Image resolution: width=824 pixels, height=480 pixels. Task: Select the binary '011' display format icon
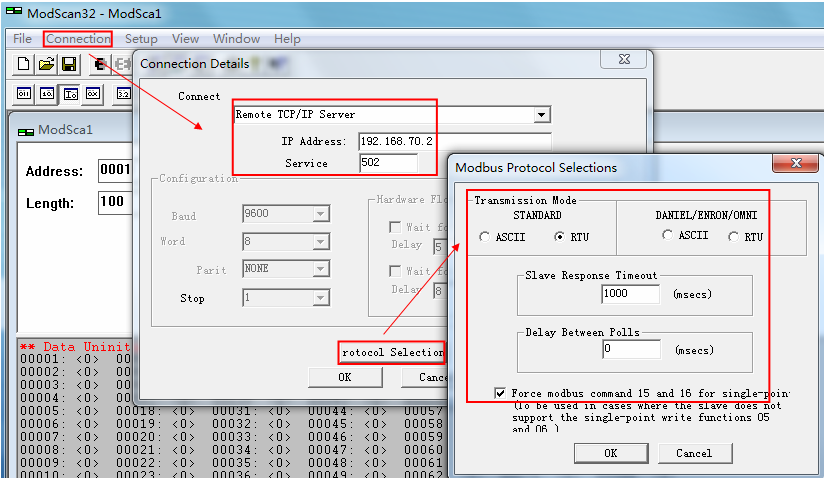click(x=24, y=94)
